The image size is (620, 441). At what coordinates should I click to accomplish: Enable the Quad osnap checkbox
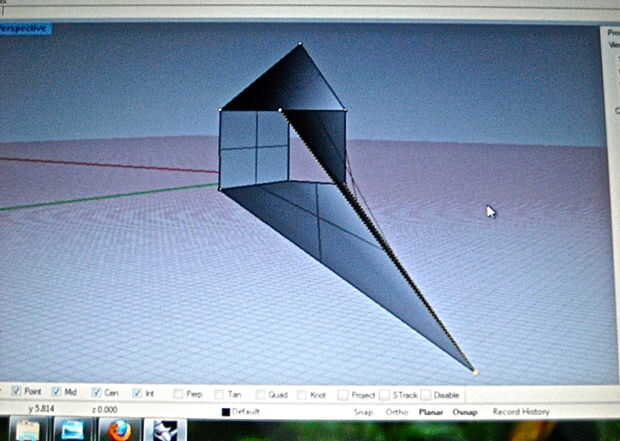[260, 395]
